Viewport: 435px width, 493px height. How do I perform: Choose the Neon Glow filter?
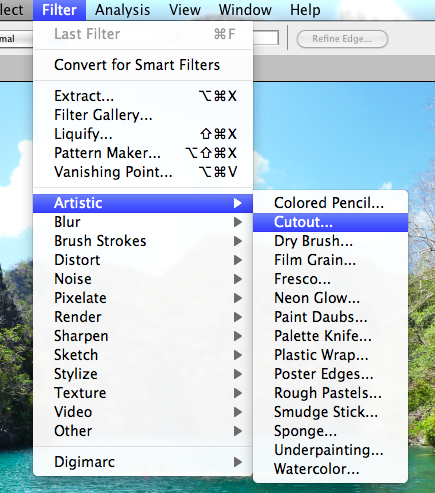tap(330, 298)
